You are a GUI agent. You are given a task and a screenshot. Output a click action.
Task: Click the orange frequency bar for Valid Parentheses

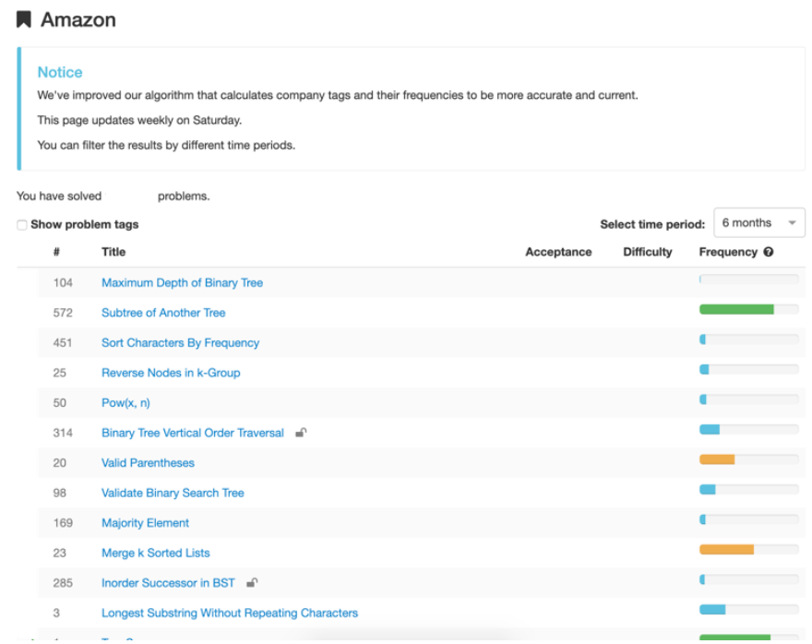coord(717,459)
